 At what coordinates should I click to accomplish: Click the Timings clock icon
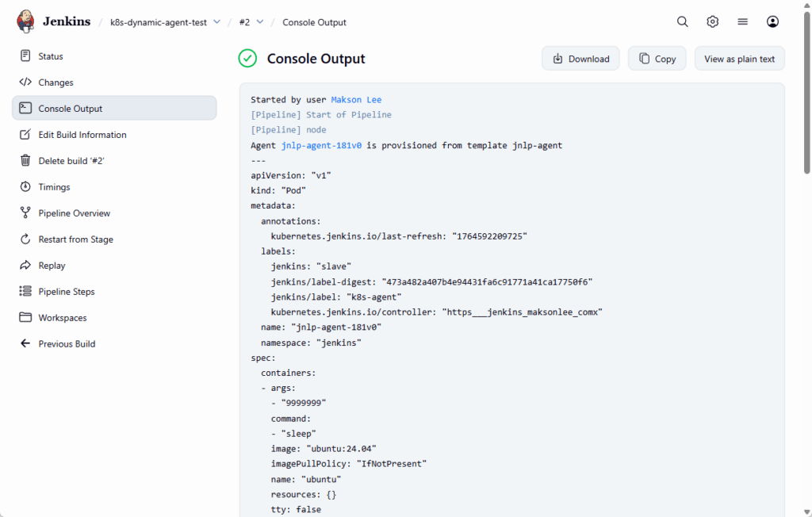tap(25, 187)
